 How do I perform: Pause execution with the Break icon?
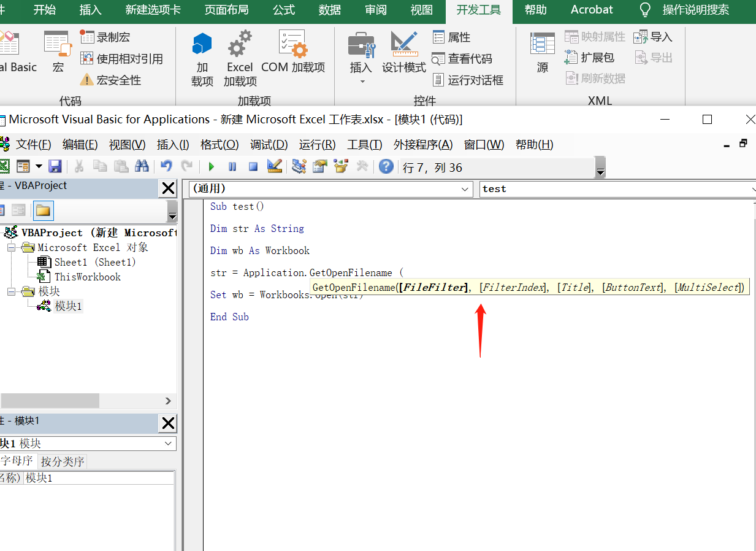pyautogui.click(x=232, y=166)
